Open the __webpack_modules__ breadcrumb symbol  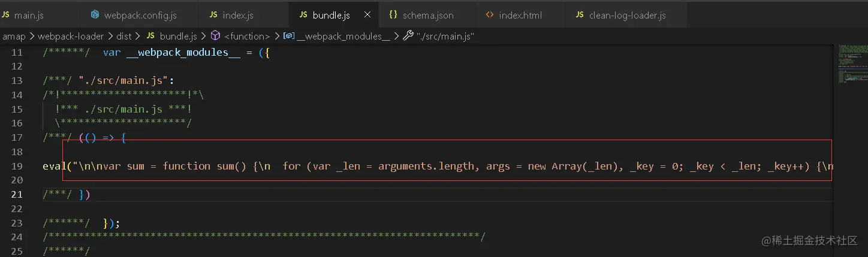[x=343, y=36]
